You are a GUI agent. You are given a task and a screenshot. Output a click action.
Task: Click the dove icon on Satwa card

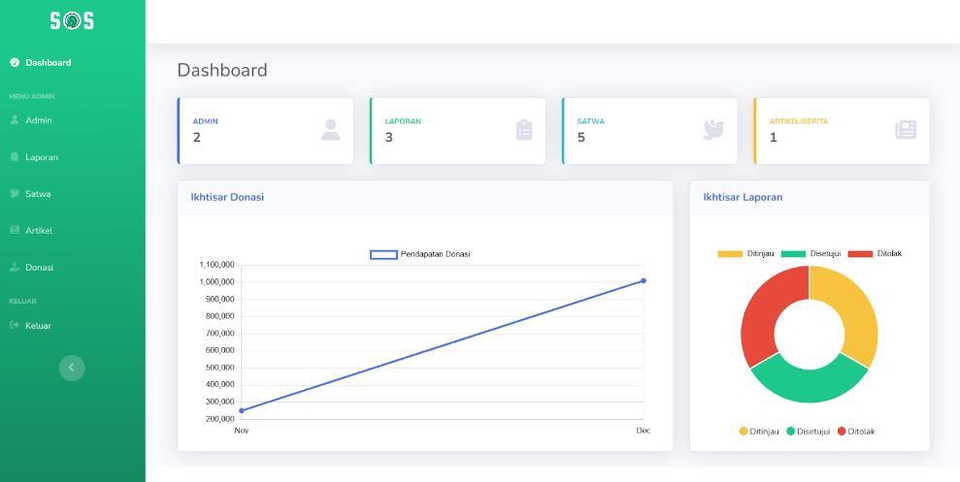(x=714, y=130)
